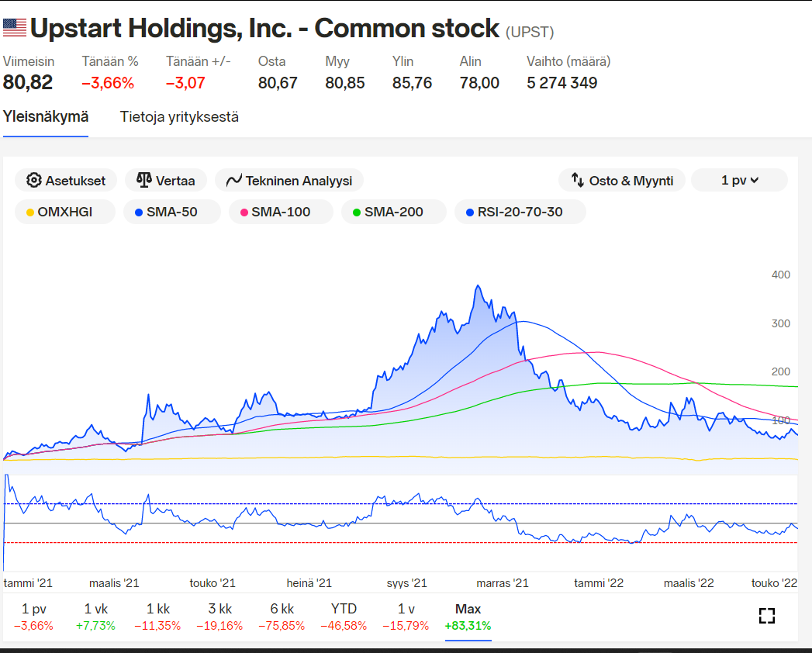Click the Osto & Myynti arrows icon
The height and width of the screenshot is (653, 812).
pos(578,180)
